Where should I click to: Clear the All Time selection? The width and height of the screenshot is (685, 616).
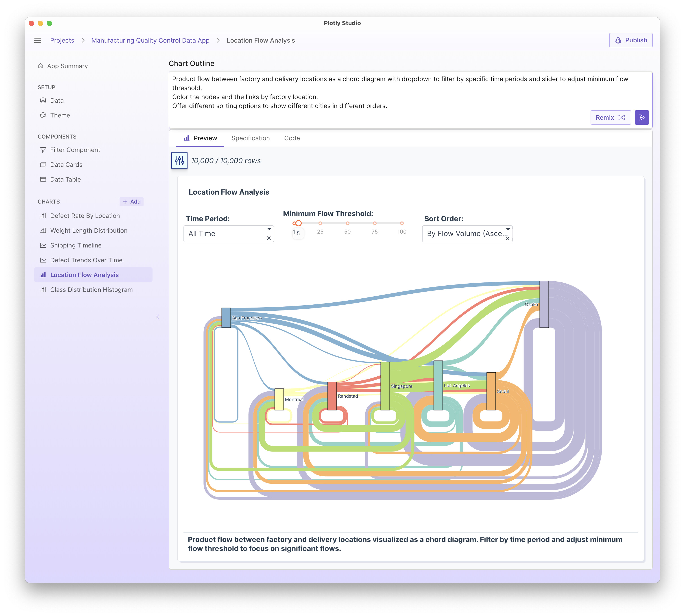269,238
